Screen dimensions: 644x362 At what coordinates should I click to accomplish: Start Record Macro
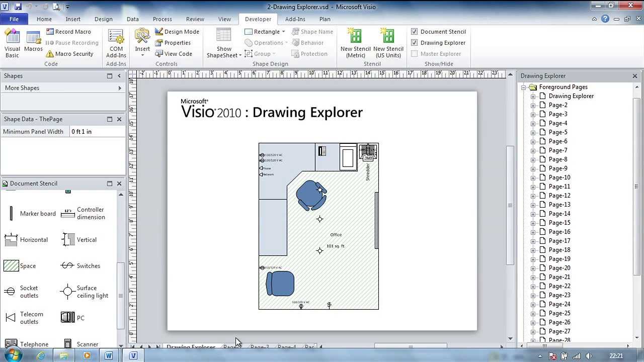68,32
